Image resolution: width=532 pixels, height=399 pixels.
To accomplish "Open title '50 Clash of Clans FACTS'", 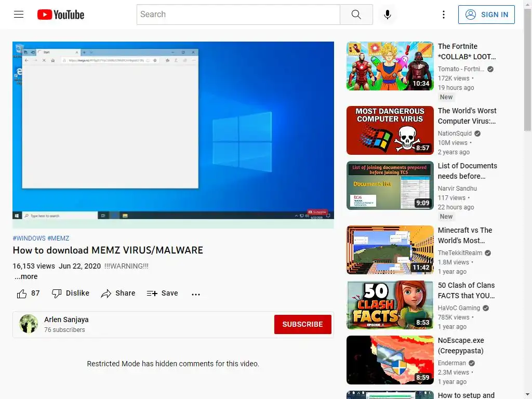I will [x=466, y=290].
